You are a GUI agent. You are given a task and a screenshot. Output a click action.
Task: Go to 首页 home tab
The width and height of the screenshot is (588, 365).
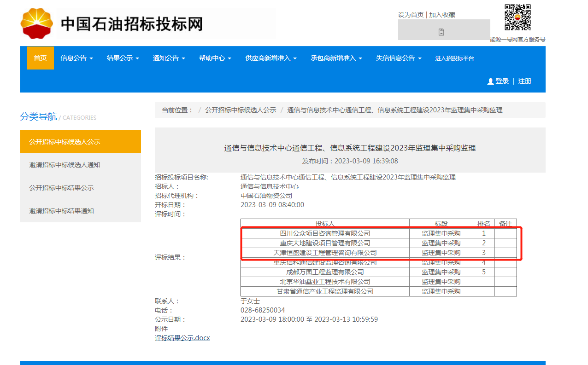click(40, 58)
